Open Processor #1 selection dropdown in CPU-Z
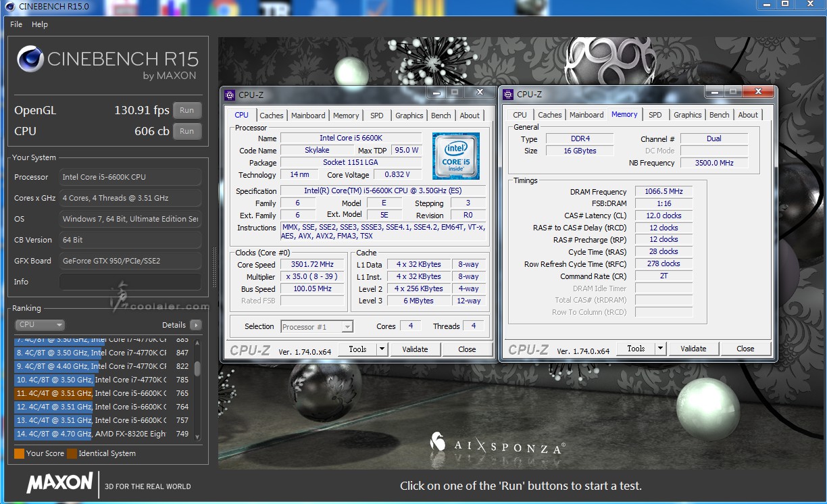 tap(317, 327)
